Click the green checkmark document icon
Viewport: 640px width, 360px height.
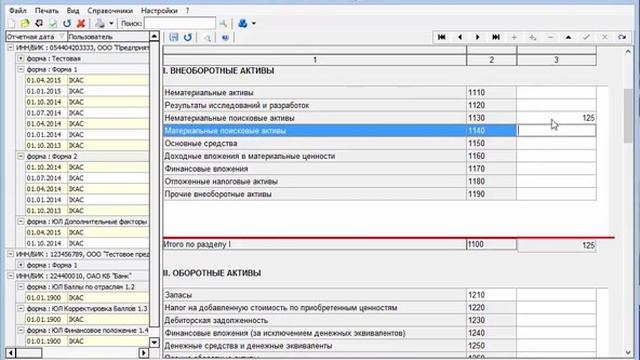coord(53,23)
